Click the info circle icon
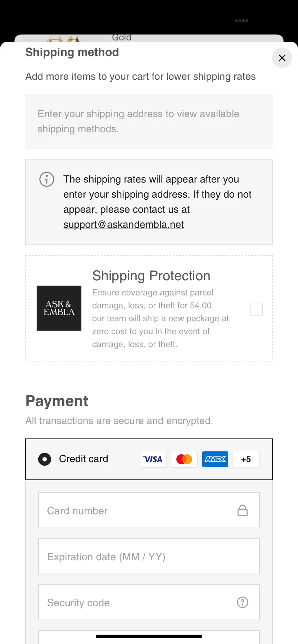This screenshot has width=298, height=644. (47, 179)
